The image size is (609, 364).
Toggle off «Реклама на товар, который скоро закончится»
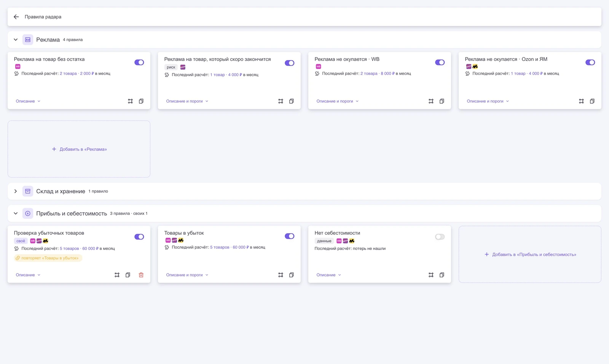pyautogui.click(x=290, y=63)
